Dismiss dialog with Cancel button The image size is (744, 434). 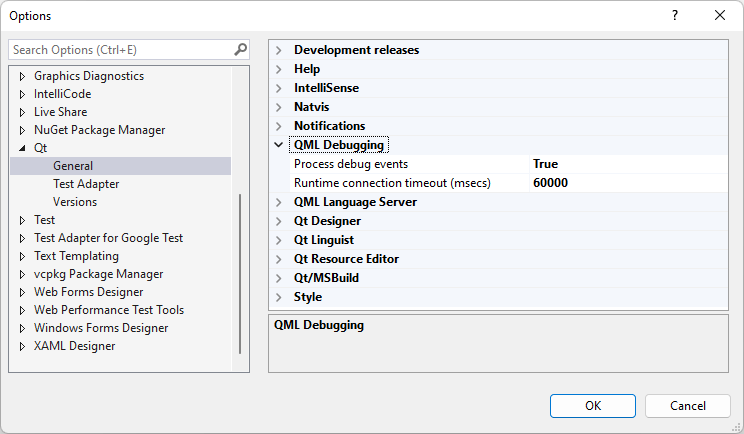[688, 406]
